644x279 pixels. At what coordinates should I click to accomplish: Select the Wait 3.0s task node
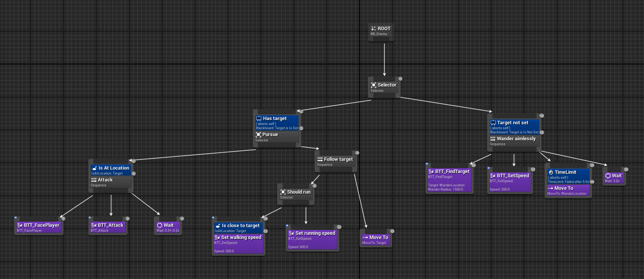pyautogui.click(x=614, y=178)
